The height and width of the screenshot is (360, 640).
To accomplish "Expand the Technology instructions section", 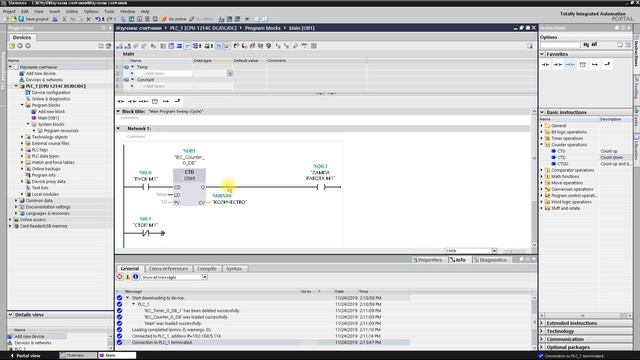I will [x=542, y=331].
